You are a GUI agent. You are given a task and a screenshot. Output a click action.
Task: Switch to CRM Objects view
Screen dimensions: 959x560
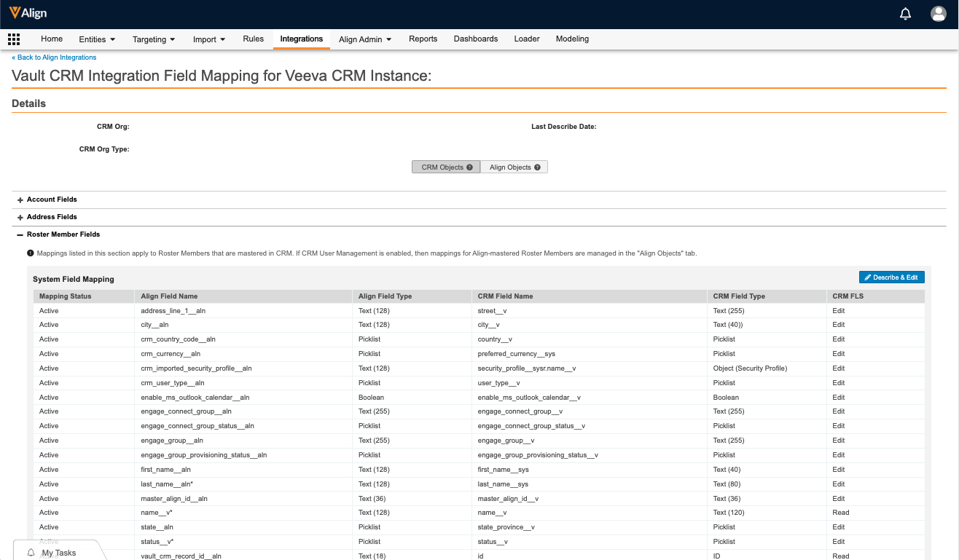[x=442, y=167]
